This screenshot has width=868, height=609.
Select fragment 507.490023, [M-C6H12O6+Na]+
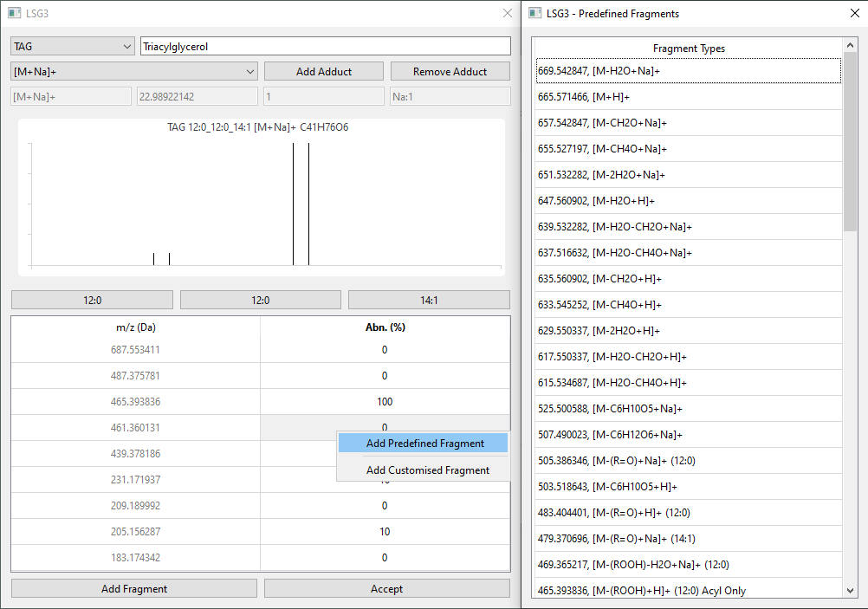(689, 435)
